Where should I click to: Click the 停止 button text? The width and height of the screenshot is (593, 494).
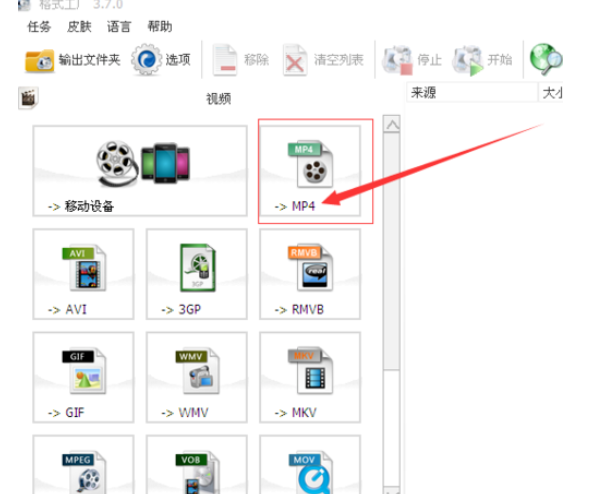coord(430,60)
